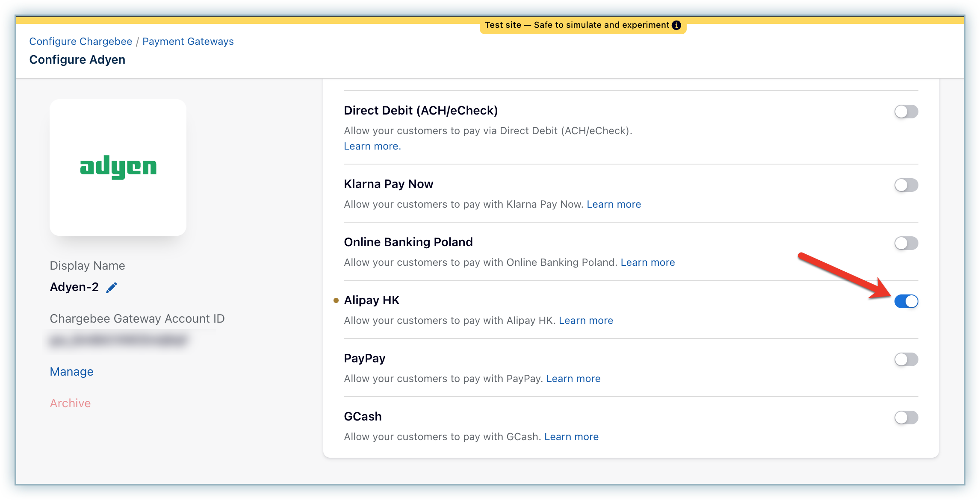The height and width of the screenshot is (500, 980).
Task: Click the Chargebee Gateway Account ID label
Action: (x=137, y=319)
